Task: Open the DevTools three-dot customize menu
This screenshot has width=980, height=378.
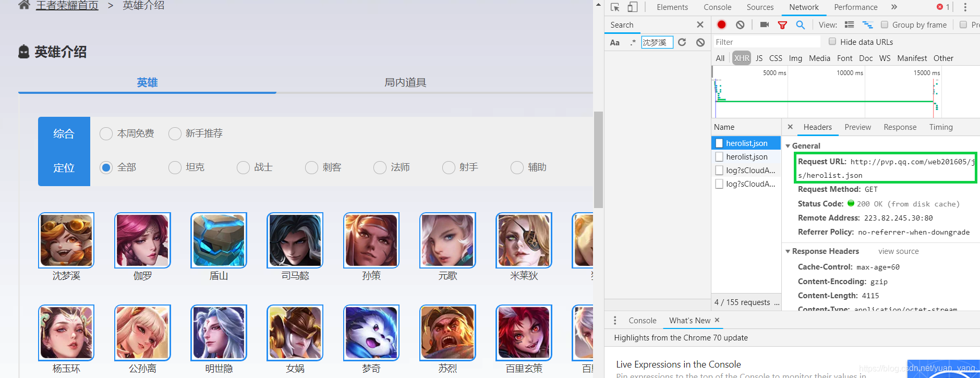Action: 965,7
